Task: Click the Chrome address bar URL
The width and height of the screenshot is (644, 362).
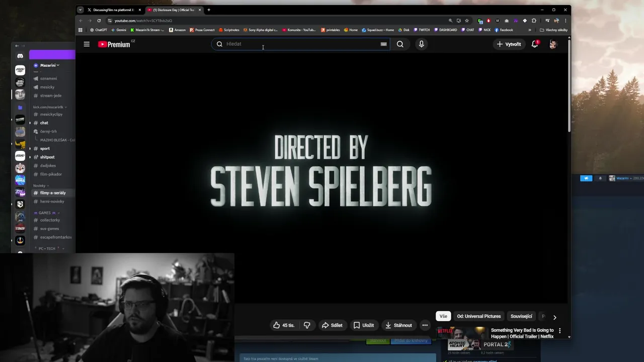Action: [143, 21]
